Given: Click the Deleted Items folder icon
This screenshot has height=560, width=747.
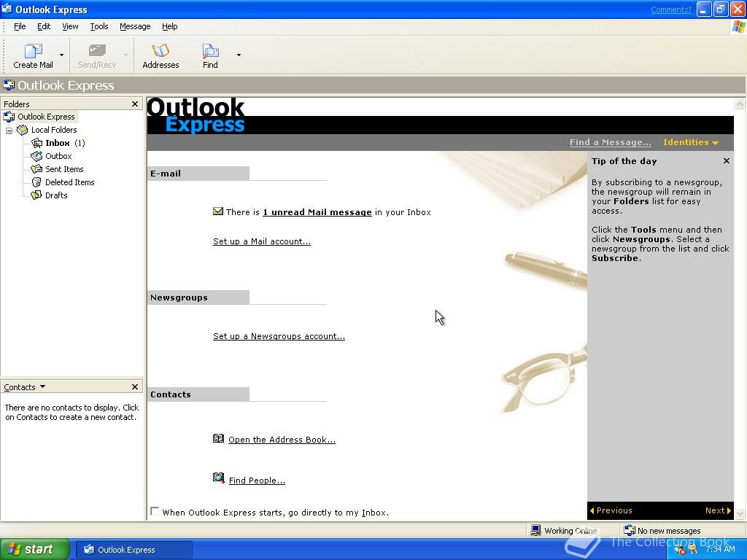Looking at the screenshot, I should [36, 182].
